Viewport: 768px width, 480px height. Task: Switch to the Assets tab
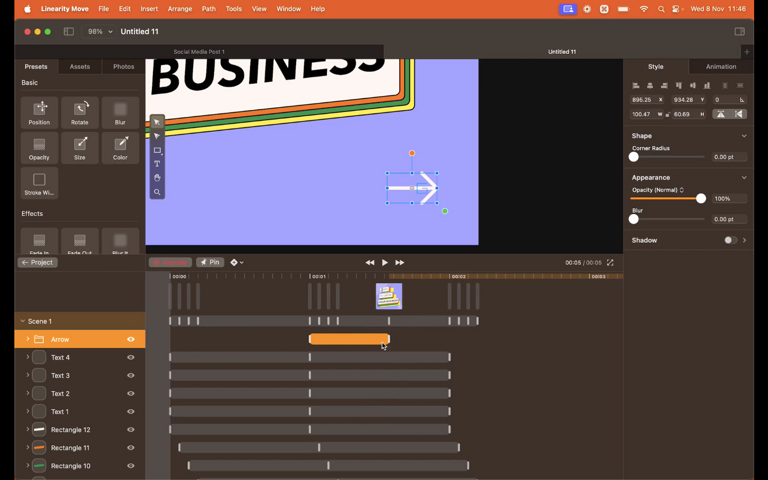tap(80, 67)
